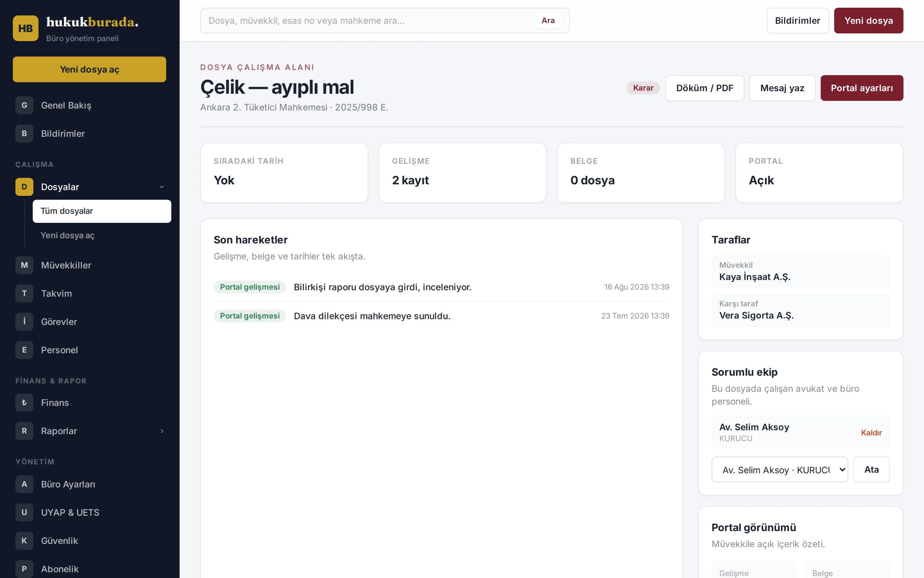Select Tüm dosyalar submenu item
924x578 pixels.
(x=102, y=211)
